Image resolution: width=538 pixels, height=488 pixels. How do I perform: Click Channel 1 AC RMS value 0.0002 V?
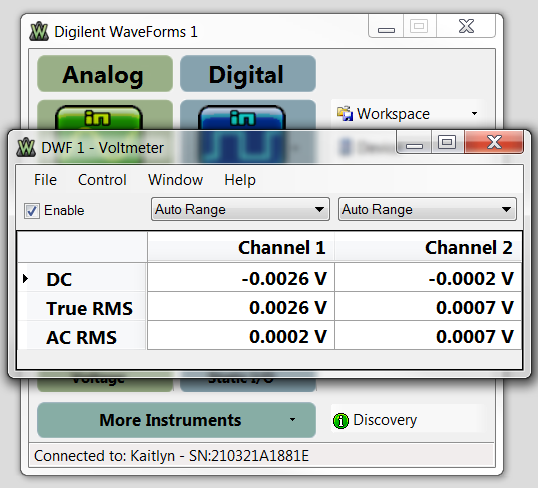tap(241, 336)
